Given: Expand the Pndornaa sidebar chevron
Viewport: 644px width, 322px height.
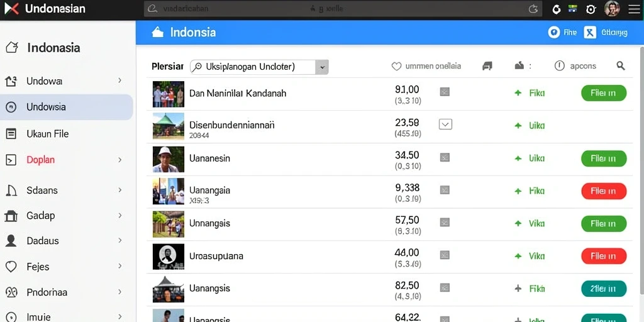Looking at the screenshot, I should coord(120,292).
